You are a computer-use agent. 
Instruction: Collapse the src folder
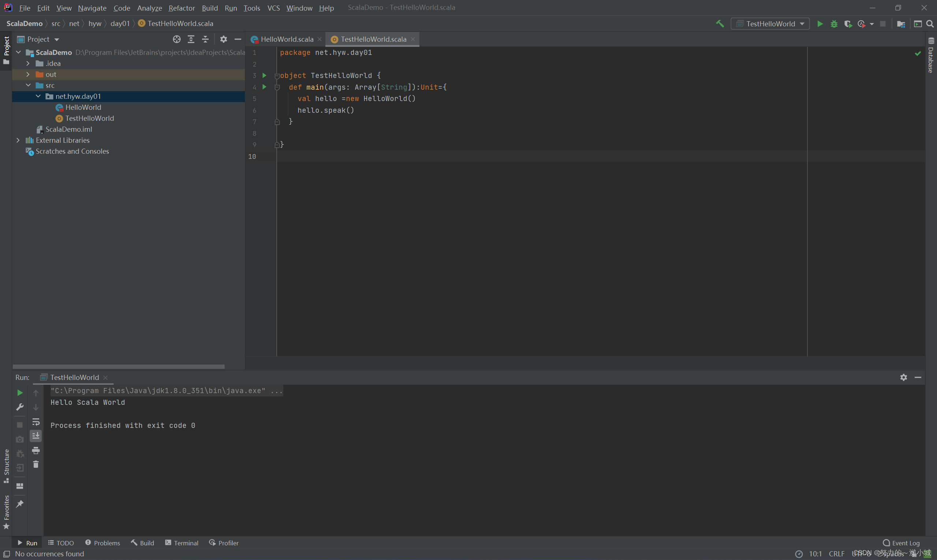pos(28,85)
